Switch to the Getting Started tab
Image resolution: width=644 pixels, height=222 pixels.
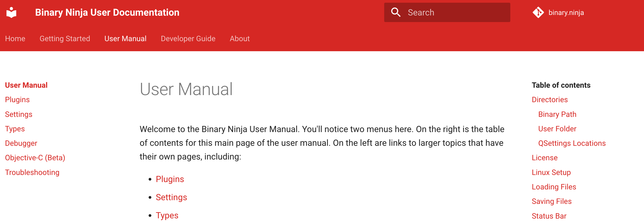pyautogui.click(x=65, y=38)
